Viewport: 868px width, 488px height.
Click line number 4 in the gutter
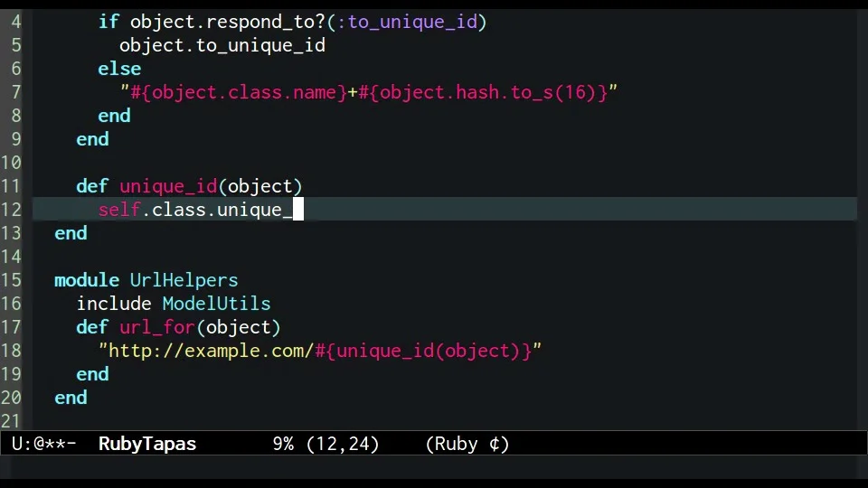15,22
